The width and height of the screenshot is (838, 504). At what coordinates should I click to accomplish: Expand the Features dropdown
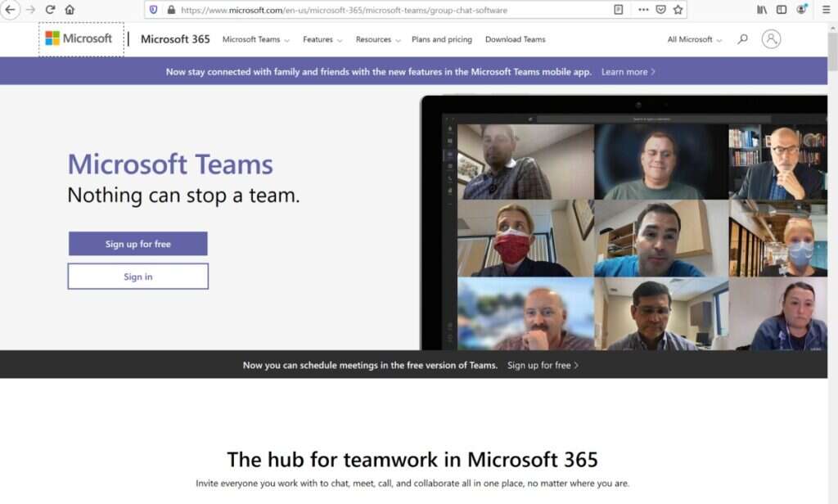(x=319, y=38)
